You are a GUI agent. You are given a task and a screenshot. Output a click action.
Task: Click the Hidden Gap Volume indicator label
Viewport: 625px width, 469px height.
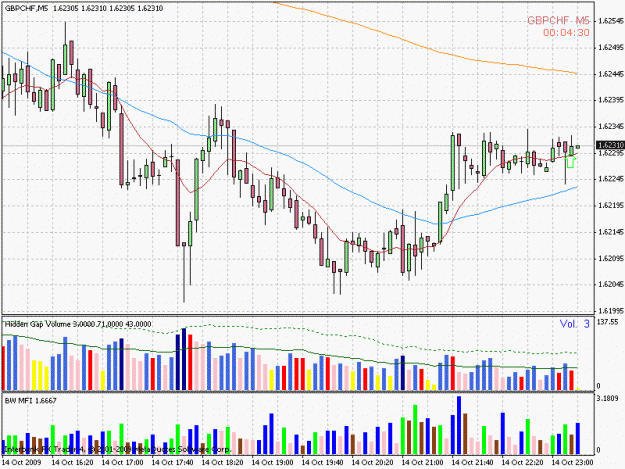click(x=78, y=324)
